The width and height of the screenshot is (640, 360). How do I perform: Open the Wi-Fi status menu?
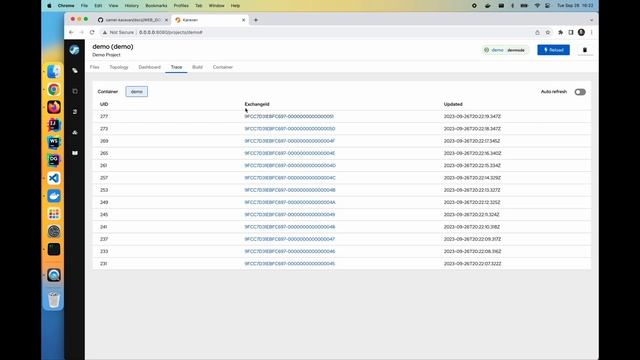(x=537, y=6)
